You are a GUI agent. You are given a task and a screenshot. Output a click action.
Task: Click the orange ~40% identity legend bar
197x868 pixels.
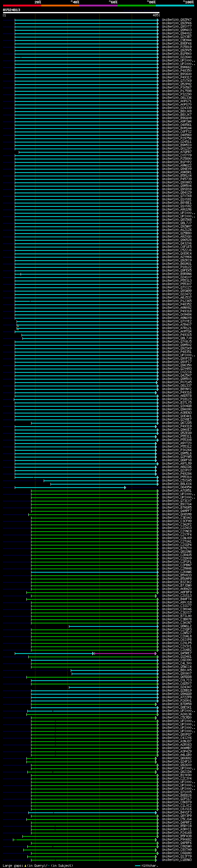(x=60, y=6)
